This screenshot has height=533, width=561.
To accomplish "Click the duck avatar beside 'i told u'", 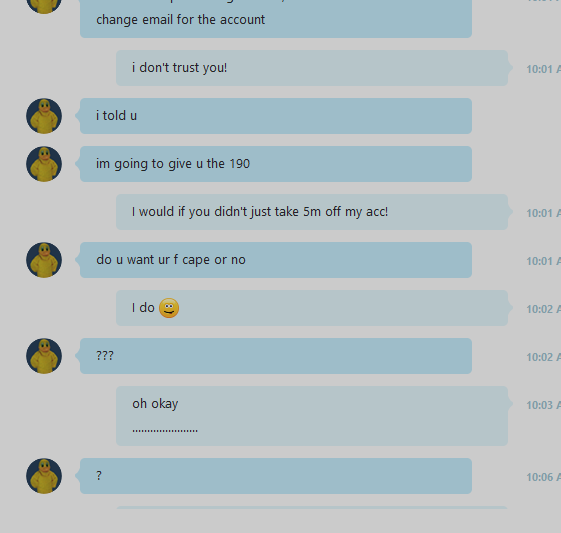I will (x=44, y=116).
